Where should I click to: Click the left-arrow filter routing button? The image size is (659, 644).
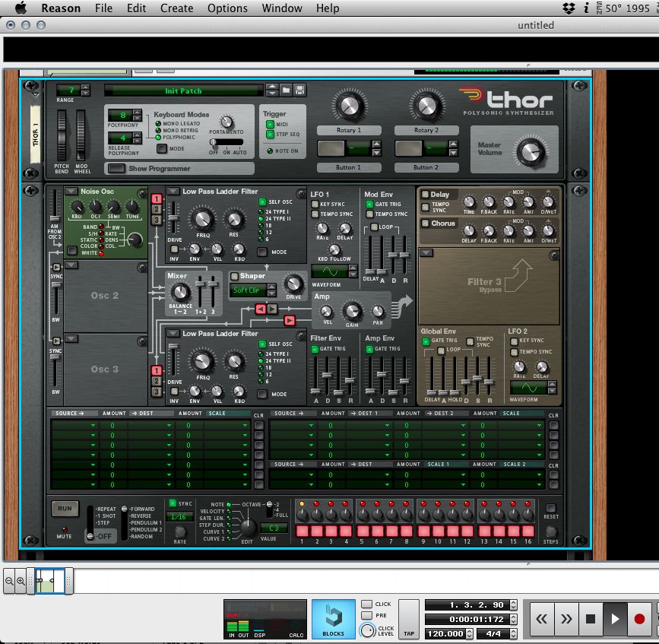point(261,309)
